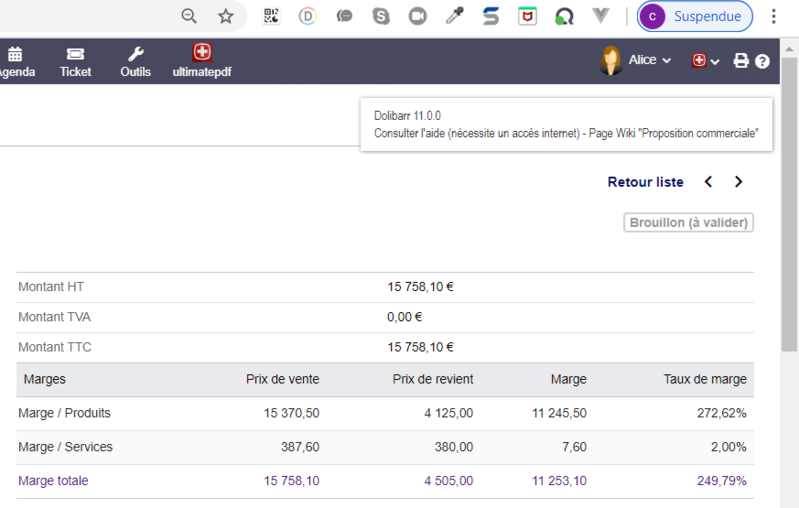
Task: Go to the previous proposal arrow
Action: 709,182
